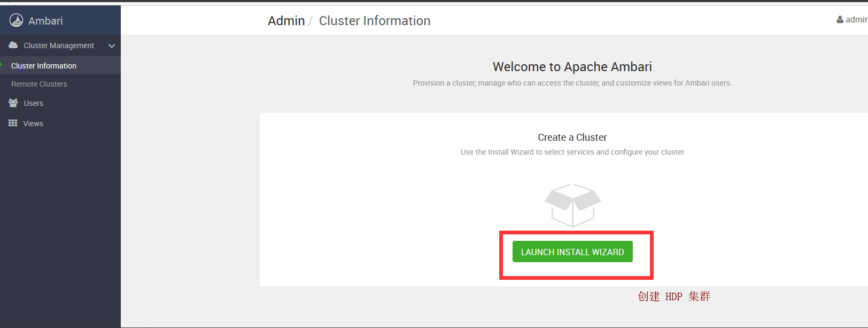
Task: Click the Views grid icon
Action: click(x=13, y=123)
